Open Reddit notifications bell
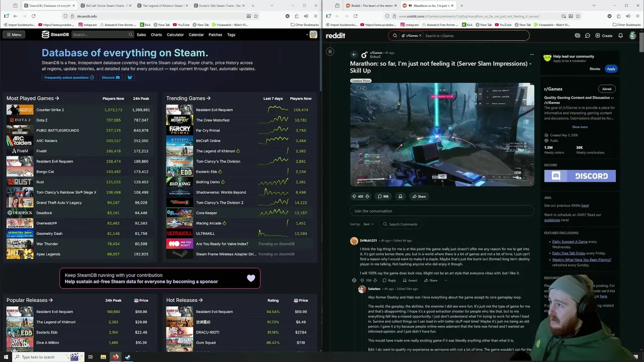 click(x=620, y=36)
